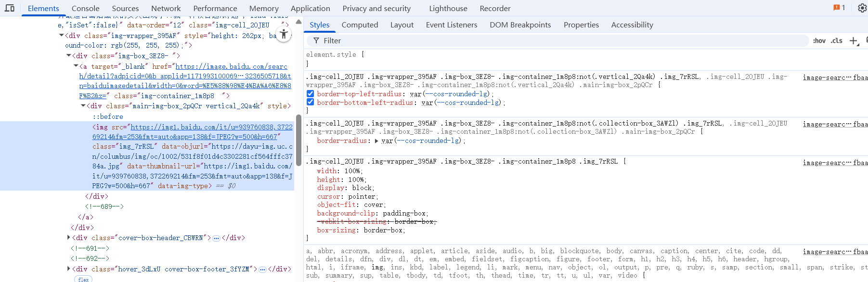Click the background-clip: padding-box declaration
868x282 pixels.
tap(373, 213)
